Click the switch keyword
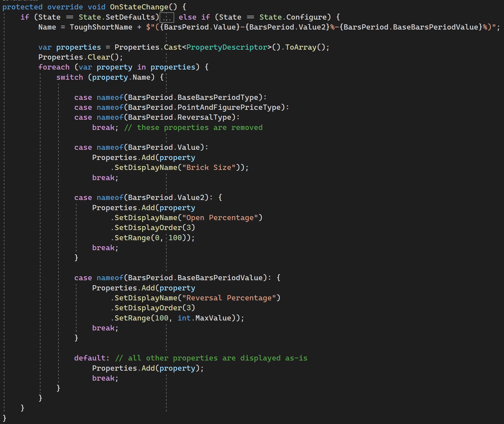 (69, 77)
